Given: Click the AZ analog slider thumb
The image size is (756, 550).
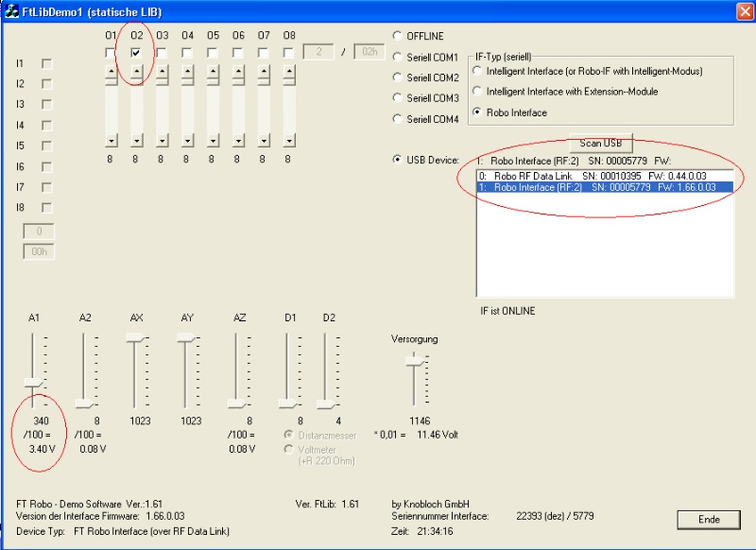Looking at the screenshot, I should [237, 404].
